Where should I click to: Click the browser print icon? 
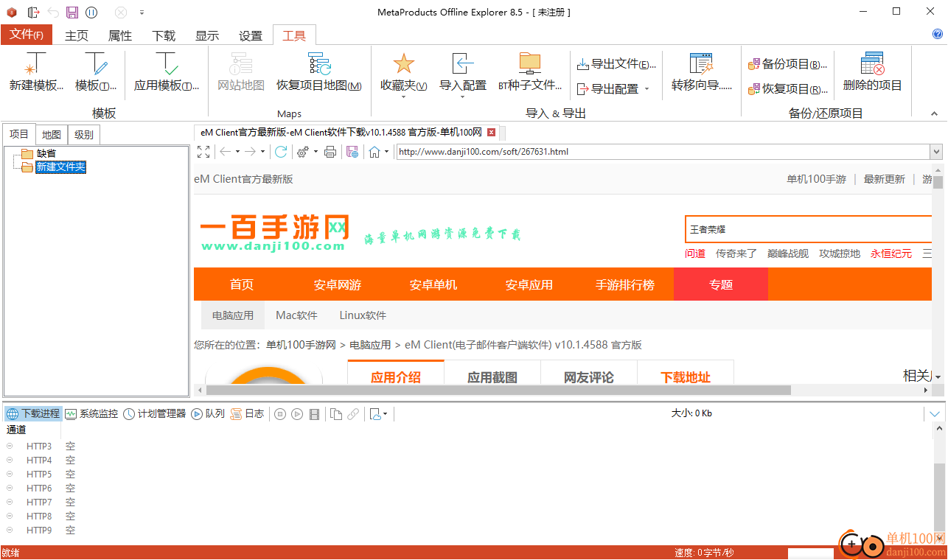[330, 152]
